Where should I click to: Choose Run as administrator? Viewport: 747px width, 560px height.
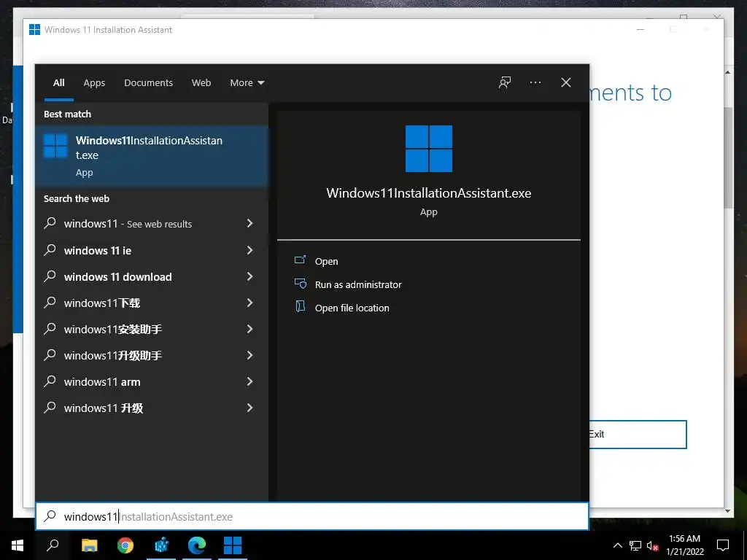358,284
